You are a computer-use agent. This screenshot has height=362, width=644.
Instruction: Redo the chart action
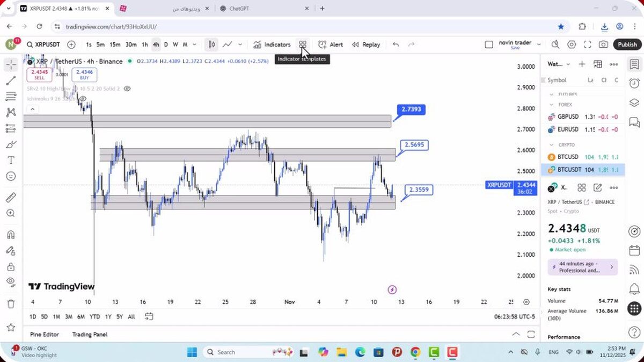tap(412, 45)
